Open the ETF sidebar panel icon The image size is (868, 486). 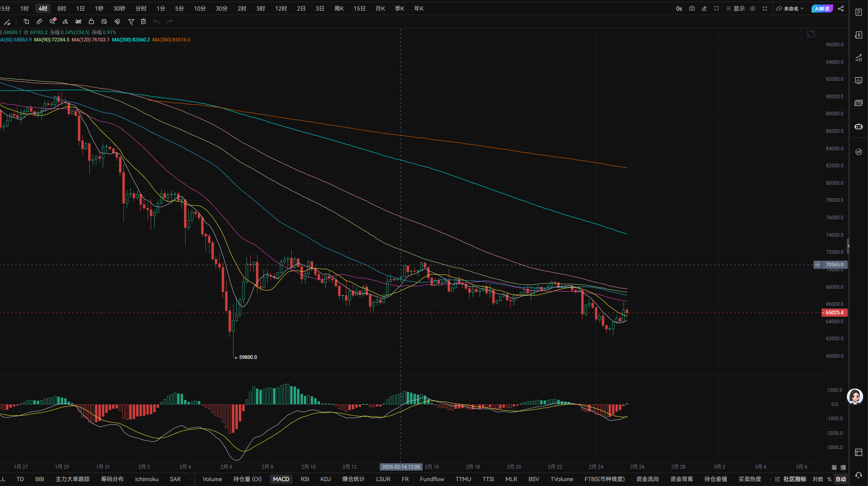(858, 103)
